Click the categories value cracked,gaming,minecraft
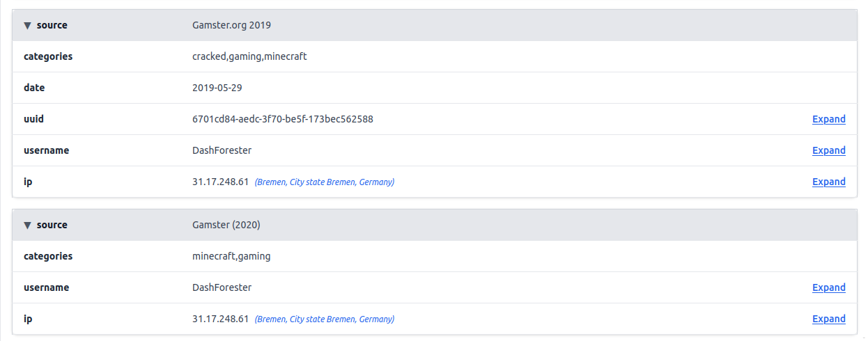 click(x=249, y=56)
